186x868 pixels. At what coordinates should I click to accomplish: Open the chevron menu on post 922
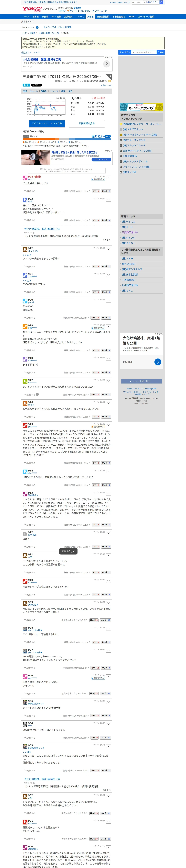[108, 249]
